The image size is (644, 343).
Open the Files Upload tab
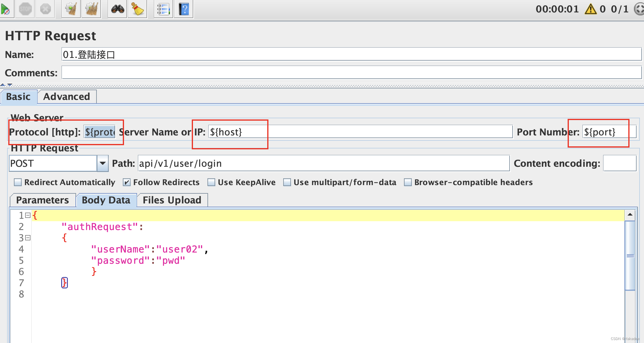(172, 200)
